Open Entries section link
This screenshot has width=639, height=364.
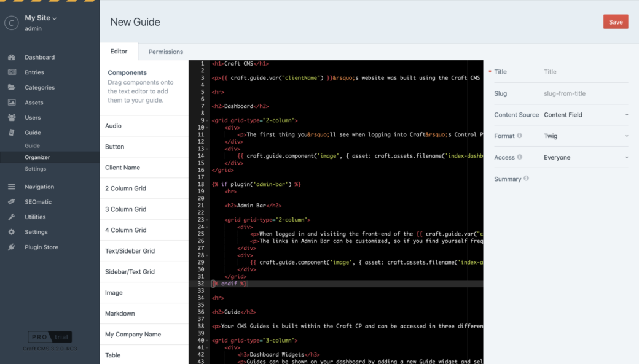click(34, 72)
